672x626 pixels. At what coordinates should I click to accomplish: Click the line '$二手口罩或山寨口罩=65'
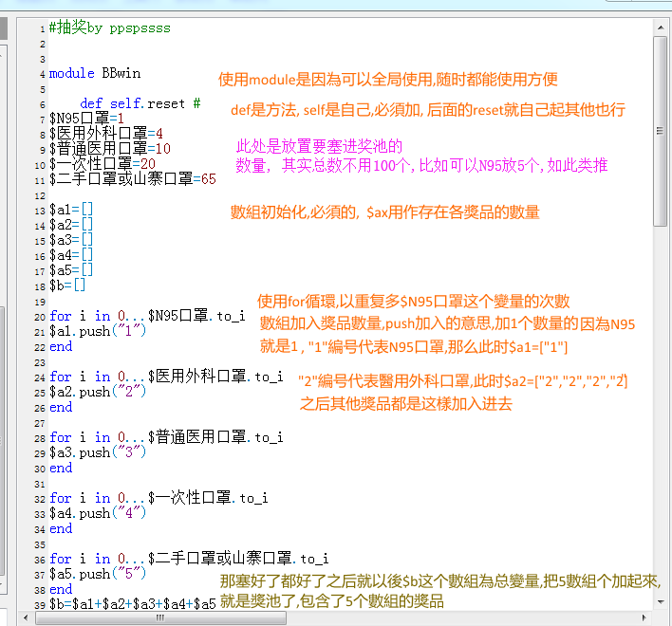(x=133, y=179)
